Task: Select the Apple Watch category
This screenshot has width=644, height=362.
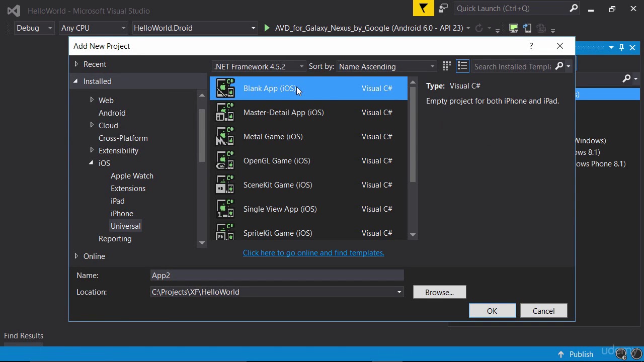Action: [x=132, y=175]
